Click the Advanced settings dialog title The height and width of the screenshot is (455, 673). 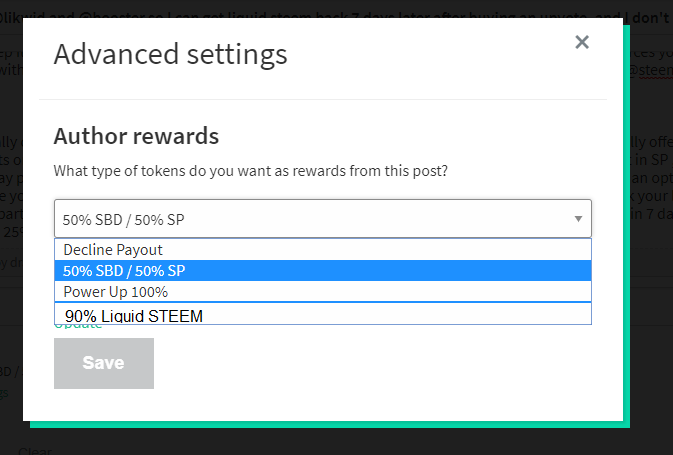(x=170, y=55)
